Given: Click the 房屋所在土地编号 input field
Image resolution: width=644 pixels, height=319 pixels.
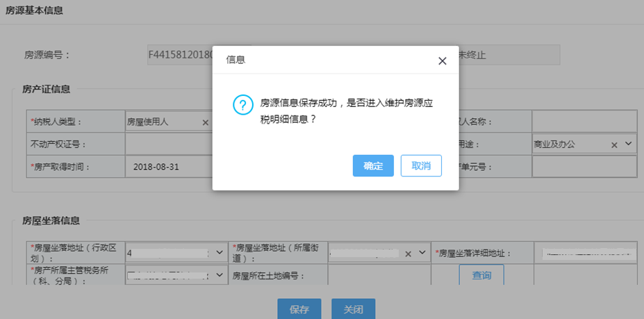Looking at the screenshot, I should pyautogui.click(x=379, y=275).
